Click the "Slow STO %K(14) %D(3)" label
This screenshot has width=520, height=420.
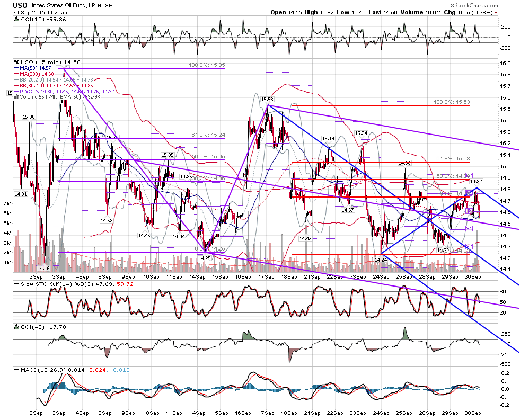58,284
